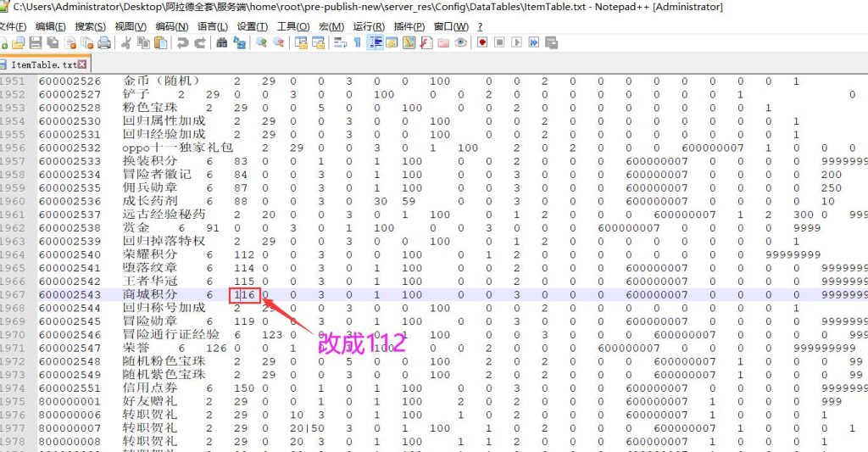Open the Function List toolbar icon
Screen dimensions: 868x452
pos(426,42)
